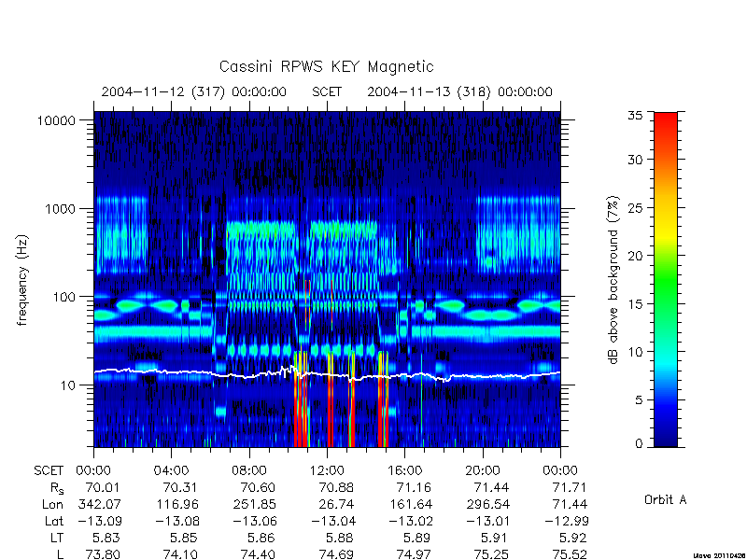Click the Lon value 342.07
Viewport: 747px width, 560px height.
(99, 504)
